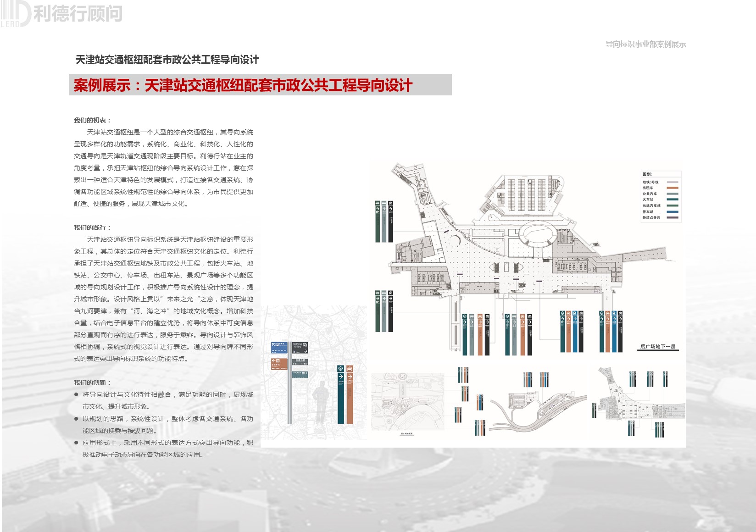Screen dimensions: 756x532
Task: Select the dark teal 火车站 legend swatch
Action: [x=673, y=199]
